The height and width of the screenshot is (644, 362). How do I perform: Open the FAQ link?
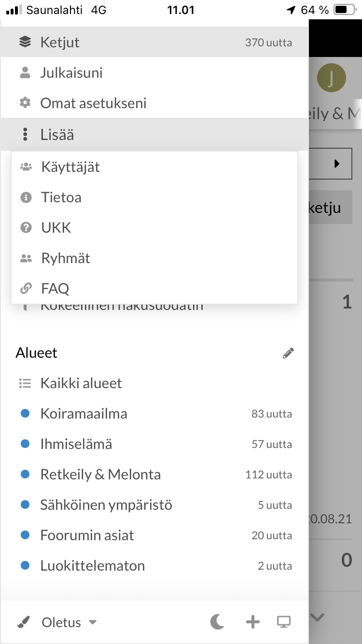point(55,289)
